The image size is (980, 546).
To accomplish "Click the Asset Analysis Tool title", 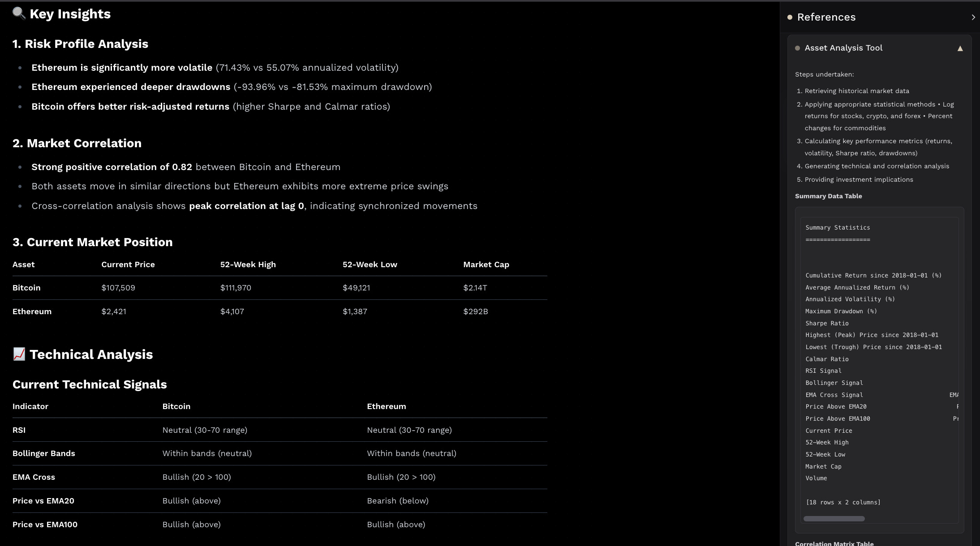I will (843, 48).
